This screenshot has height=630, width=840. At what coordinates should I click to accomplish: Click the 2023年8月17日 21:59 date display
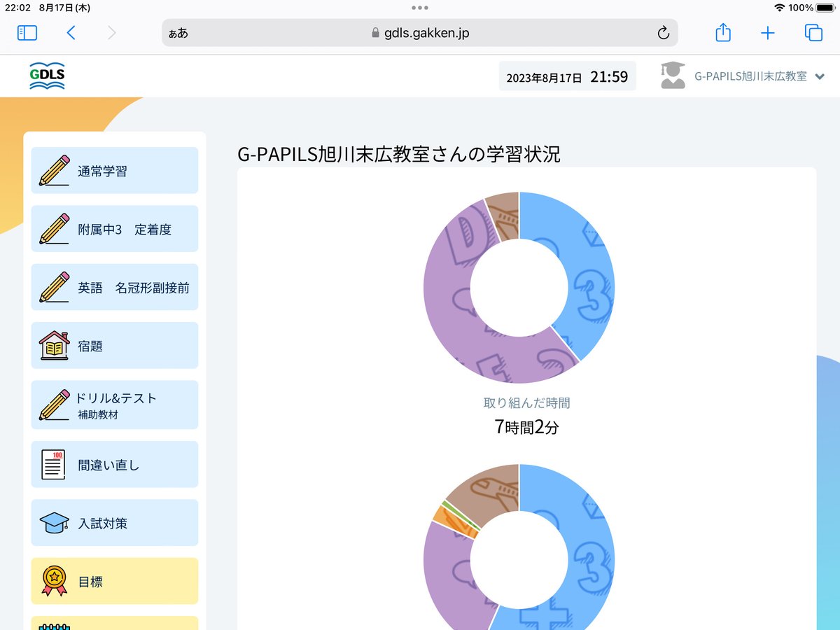[567, 76]
